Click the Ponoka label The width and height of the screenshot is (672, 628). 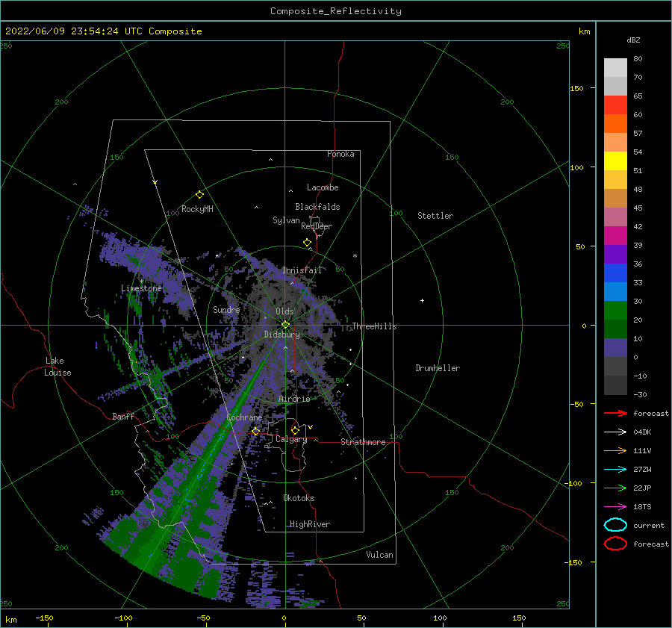pyautogui.click(x=340, y=154)
